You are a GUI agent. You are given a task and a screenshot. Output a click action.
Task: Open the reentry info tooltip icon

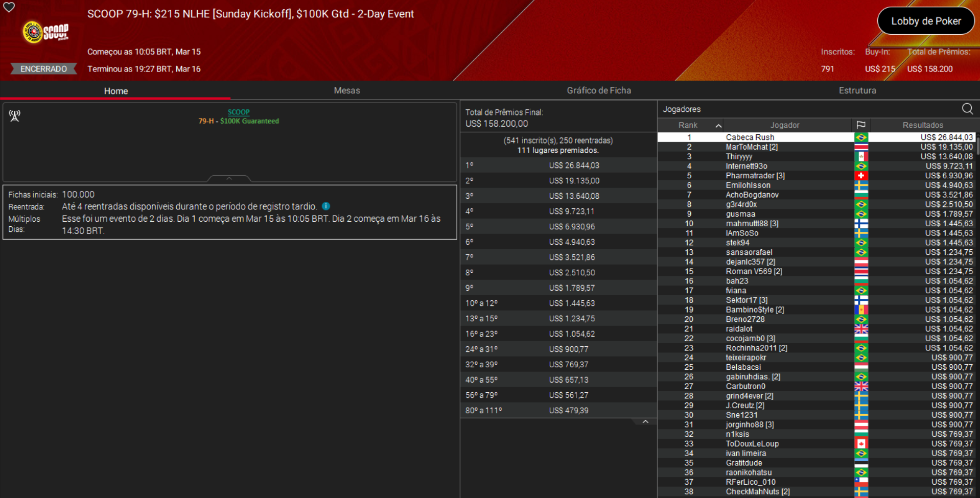pyautogui.click(x=326, y=206)
